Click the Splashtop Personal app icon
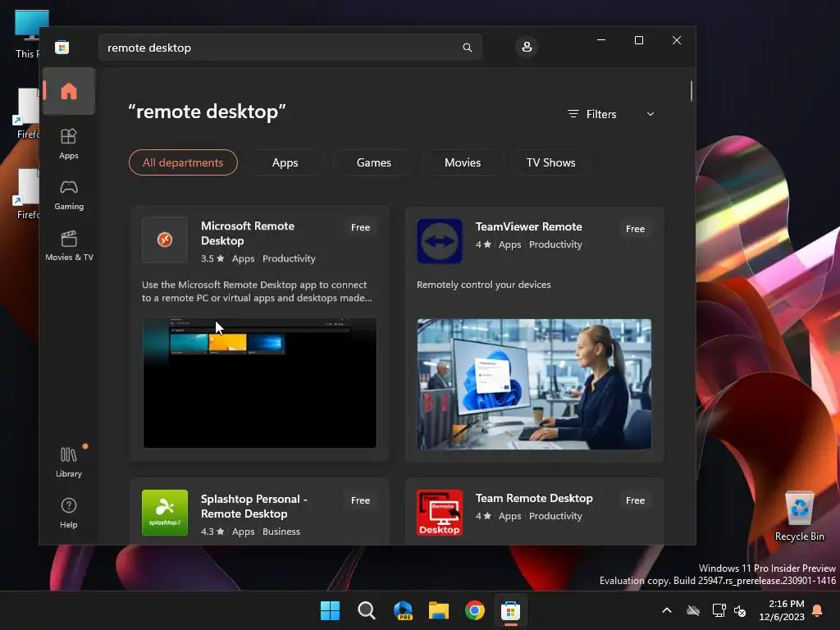The height and width of the screenshot is (630, 840). click(x=165, y=513)
